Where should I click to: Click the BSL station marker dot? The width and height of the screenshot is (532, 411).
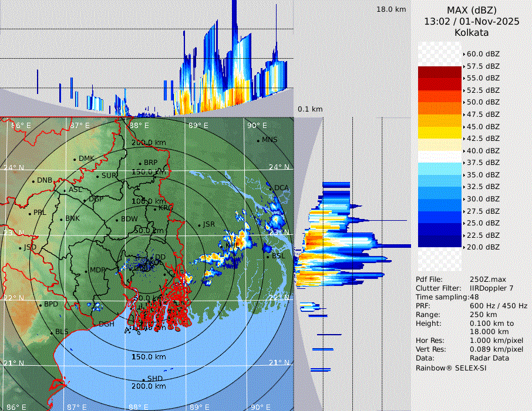[267, 257]
